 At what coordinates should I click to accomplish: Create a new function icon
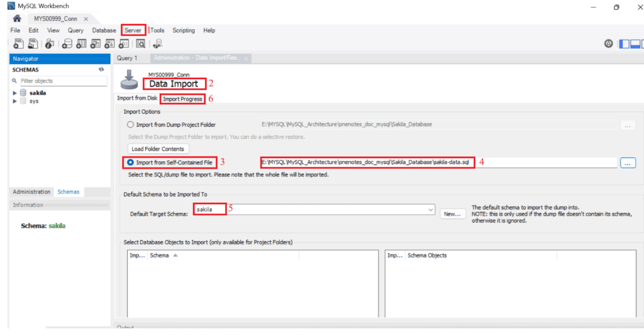pos(124,43)
